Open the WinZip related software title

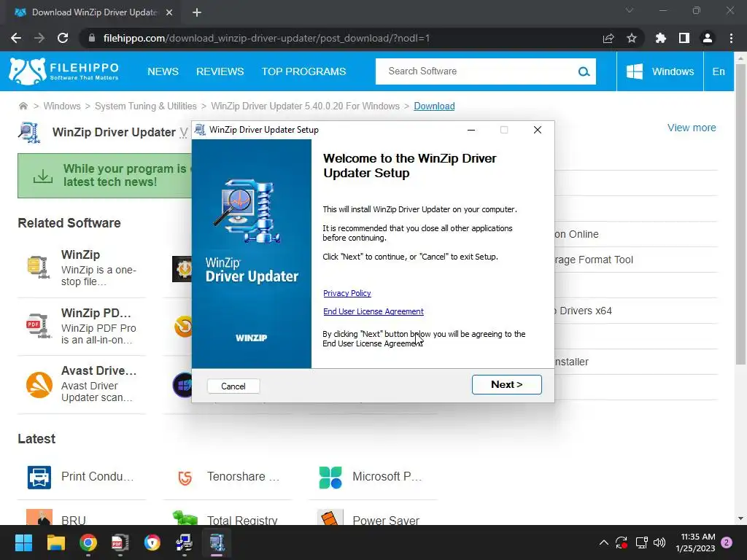(x=80, y=254)
